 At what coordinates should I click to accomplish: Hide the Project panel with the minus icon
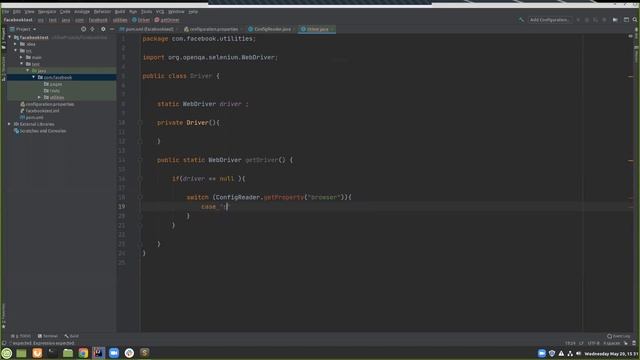coord(112,29)
